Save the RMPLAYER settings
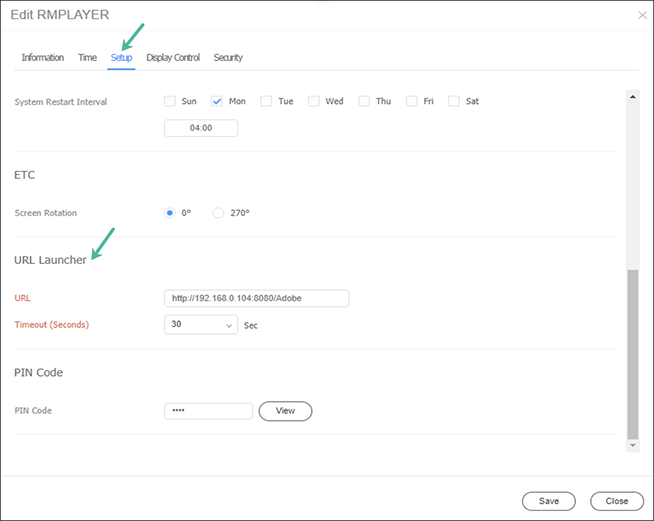Screen dimensions: 654x521 pos(549,501)
